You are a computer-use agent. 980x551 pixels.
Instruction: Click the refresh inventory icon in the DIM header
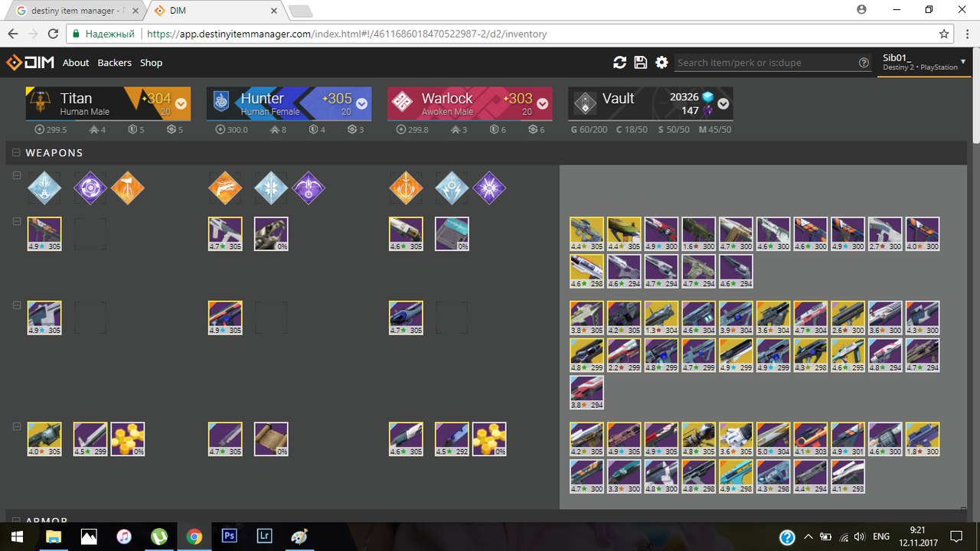pyautogui.click(x=619, y=63)
